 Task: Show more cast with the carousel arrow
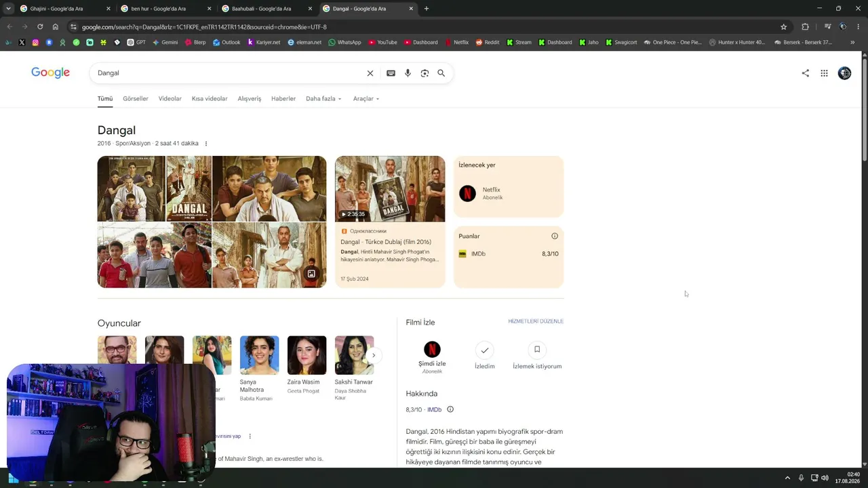(373, 355)
